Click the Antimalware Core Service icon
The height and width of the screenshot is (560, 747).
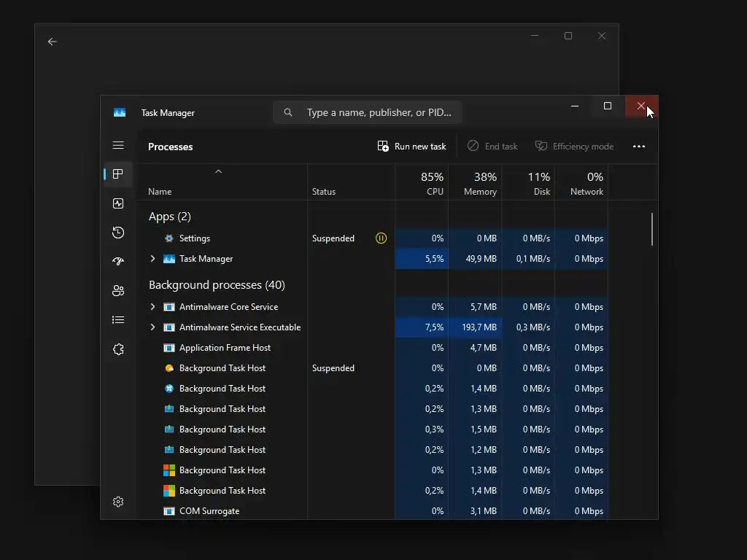pyautogui.click(x=169, y=307)
